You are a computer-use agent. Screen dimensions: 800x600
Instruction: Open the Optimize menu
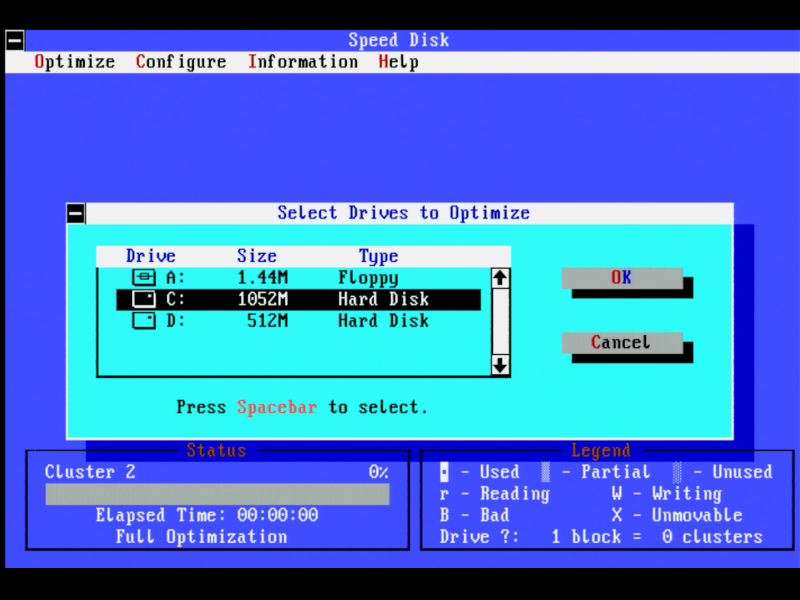(x=74, y=62)
